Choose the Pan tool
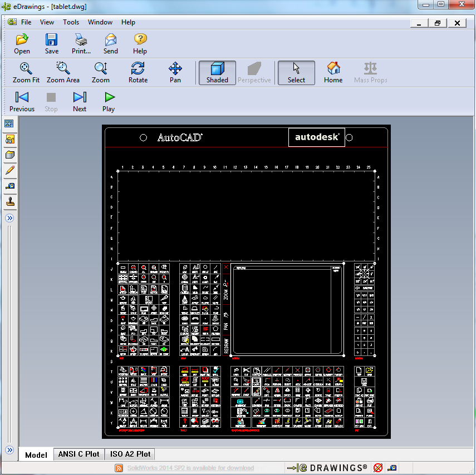The height and width of the screenshot is (475, 476). coord(175,72)
